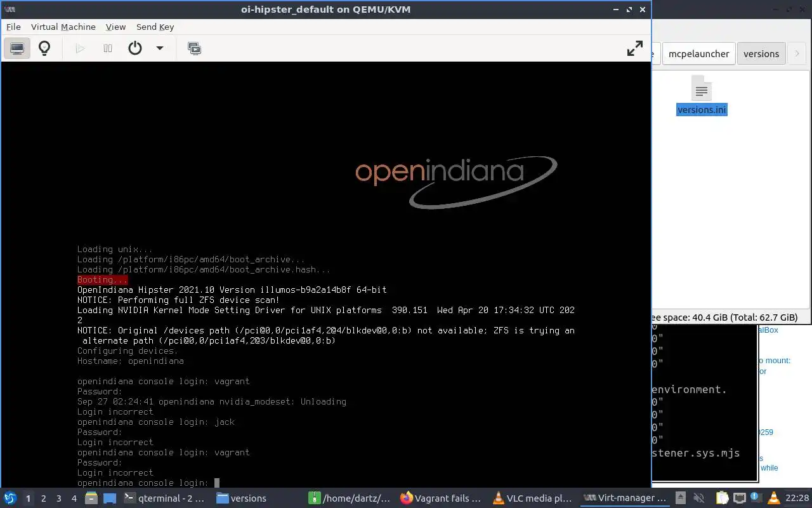Screen dimensions: 812x508
Task: Switch to Firefox Vagrant fails taskbar entry
Action: [x=442, y=498]
